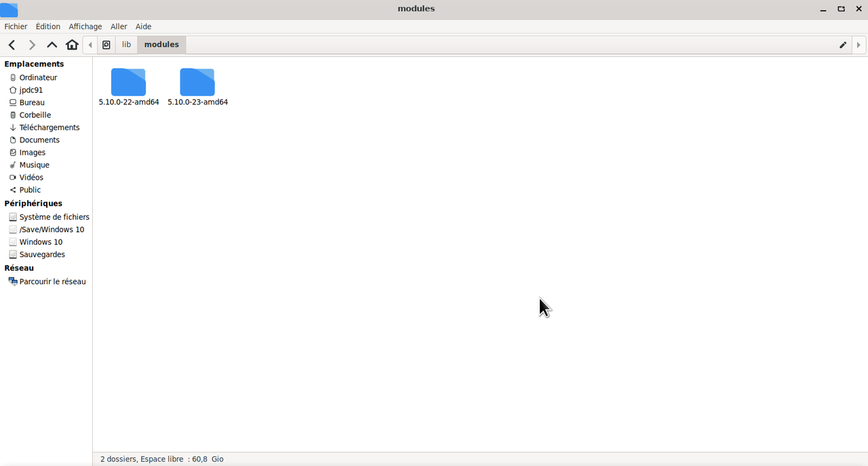Click the Documents icon in sidebar
Viewport: 868px width, 466px height.
tap(13, 140)
